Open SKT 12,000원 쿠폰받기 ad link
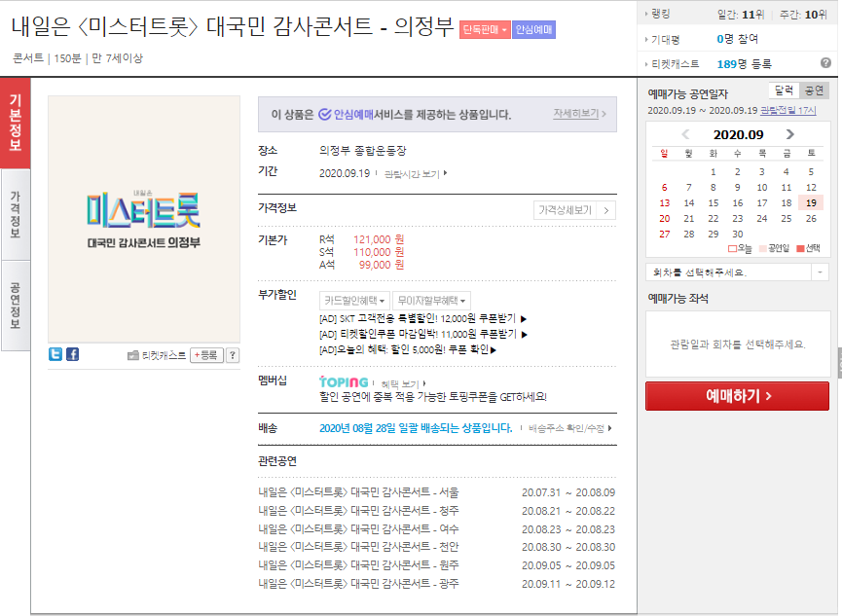Screen dimensions: 842x616 (x=423, y=318)
